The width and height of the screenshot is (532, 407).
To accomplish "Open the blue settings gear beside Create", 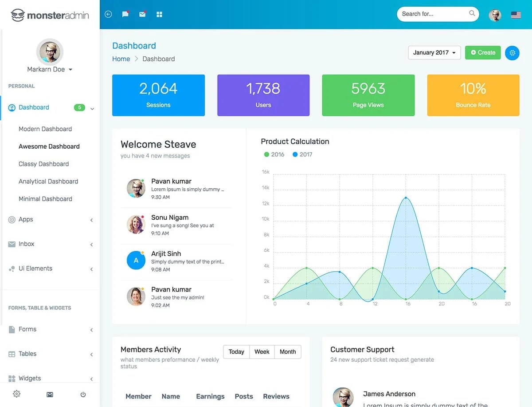I will coord(512,53).
